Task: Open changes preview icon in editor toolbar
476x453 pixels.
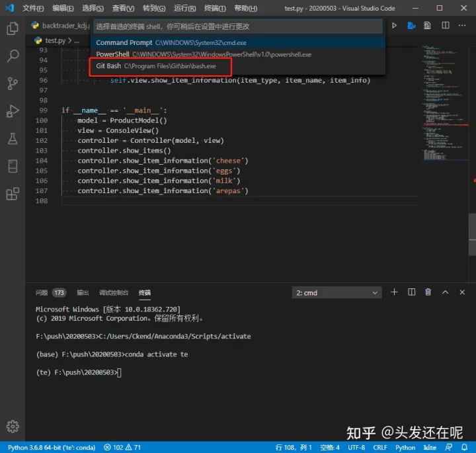Action: [427, 26]
